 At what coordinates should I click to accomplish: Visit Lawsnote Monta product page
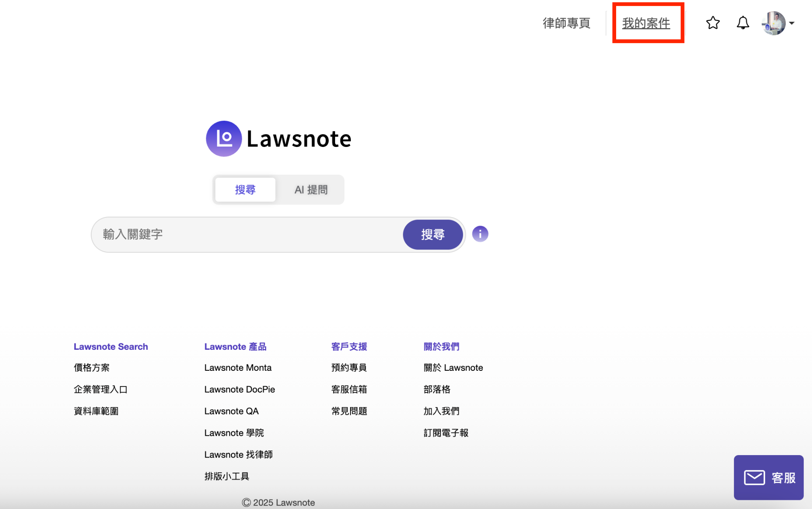tap(238, 367)
